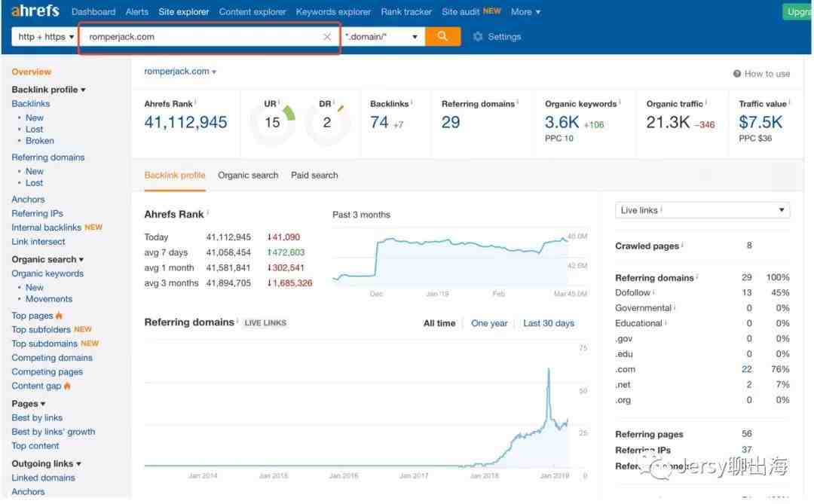Open Broken backlinks
This screenshot has height=504, width=814.
click(x=40, y=141)
